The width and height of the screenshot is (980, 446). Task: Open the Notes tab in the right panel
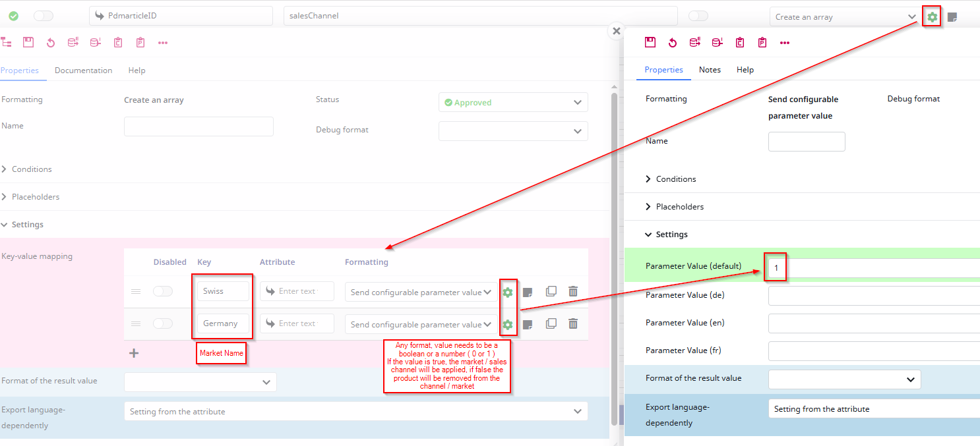coord(710,69)
